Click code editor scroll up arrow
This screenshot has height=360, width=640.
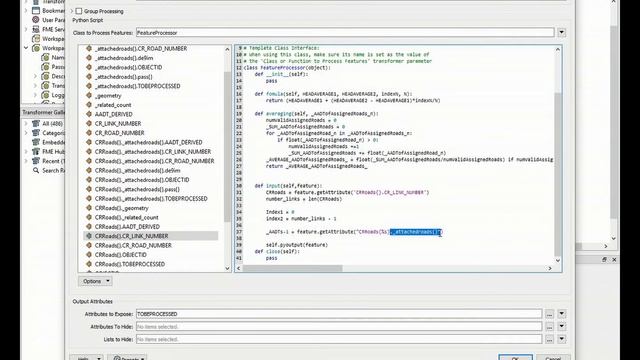point(558,49)
